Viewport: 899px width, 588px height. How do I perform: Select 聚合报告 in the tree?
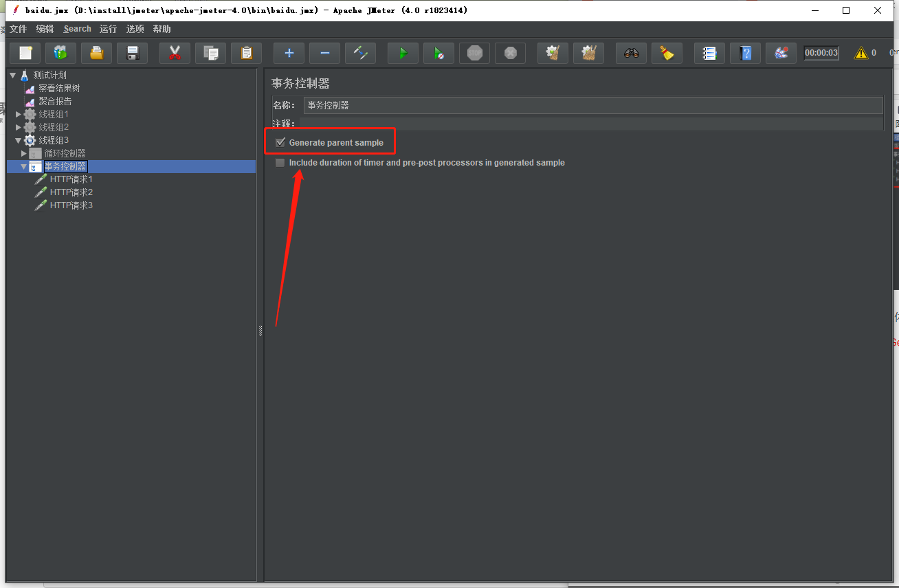coord(55,101)
